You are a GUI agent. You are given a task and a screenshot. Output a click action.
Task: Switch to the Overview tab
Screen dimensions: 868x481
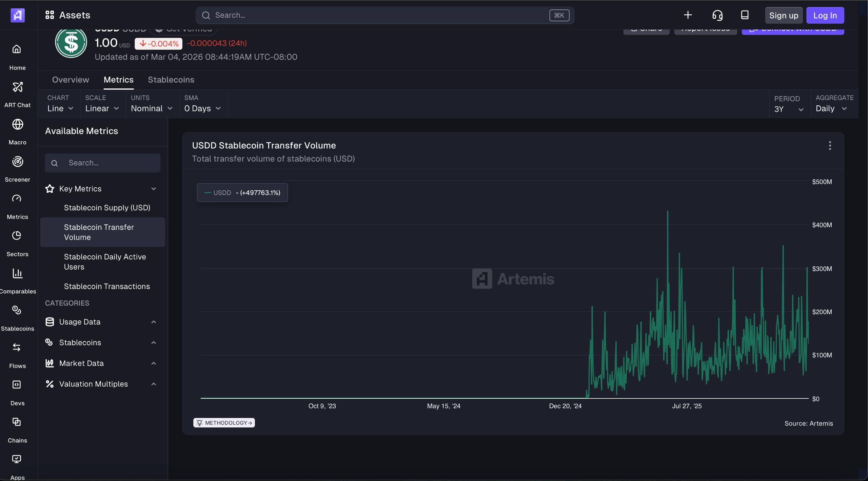click(71, 80)
